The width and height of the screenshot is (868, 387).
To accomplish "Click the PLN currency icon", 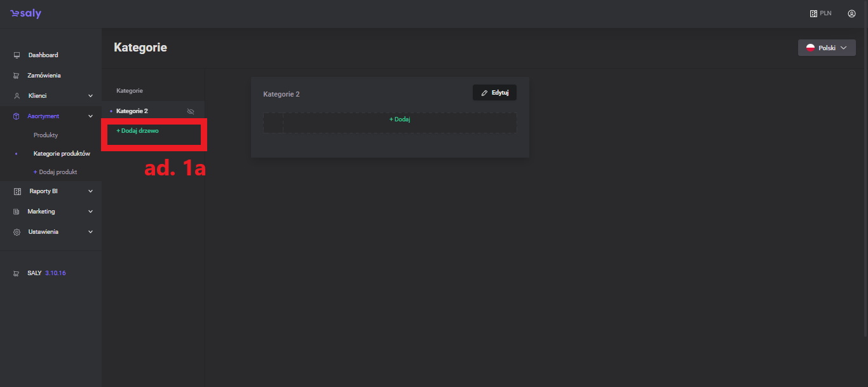I will [813, 13].
